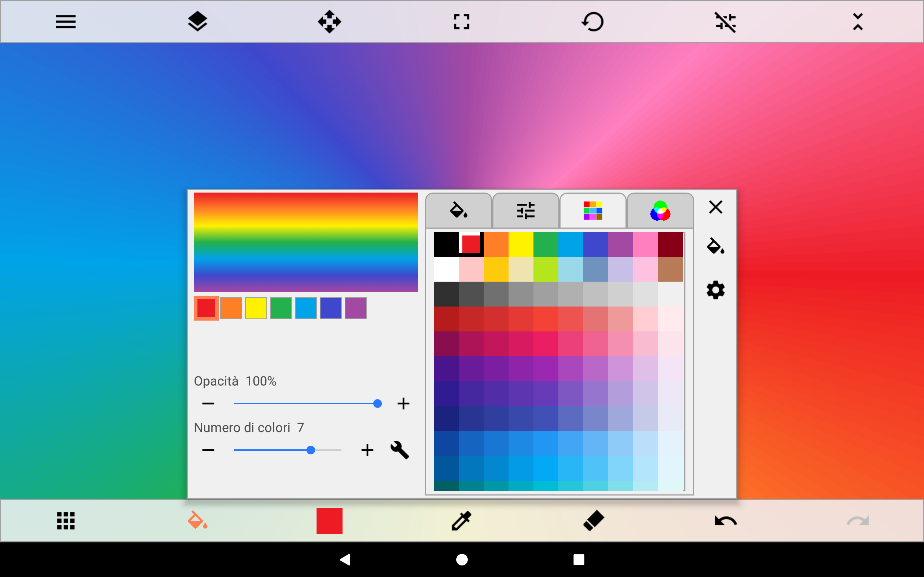The width and height of the screenshot is (924, 577).
Task: Tap the fit-to-screen frame icon
Action: tap(461, 22)
